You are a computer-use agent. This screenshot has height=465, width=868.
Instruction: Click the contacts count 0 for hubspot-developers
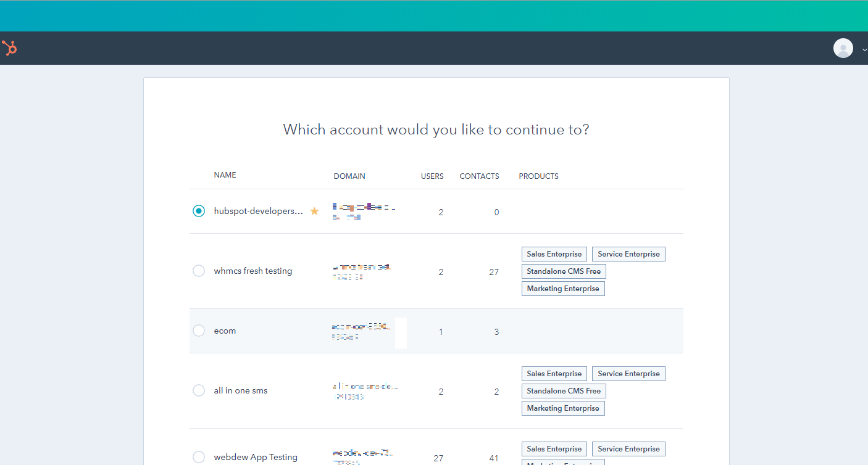[x=496, y=212]
